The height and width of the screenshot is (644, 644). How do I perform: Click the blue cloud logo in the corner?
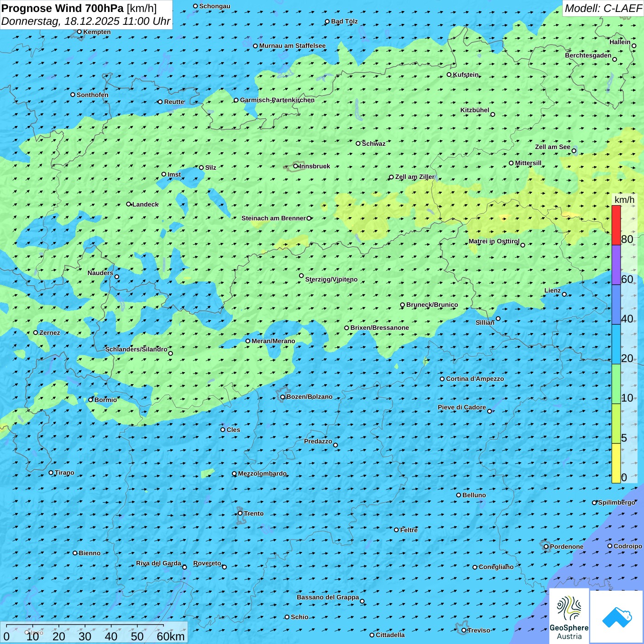point(617,616)
